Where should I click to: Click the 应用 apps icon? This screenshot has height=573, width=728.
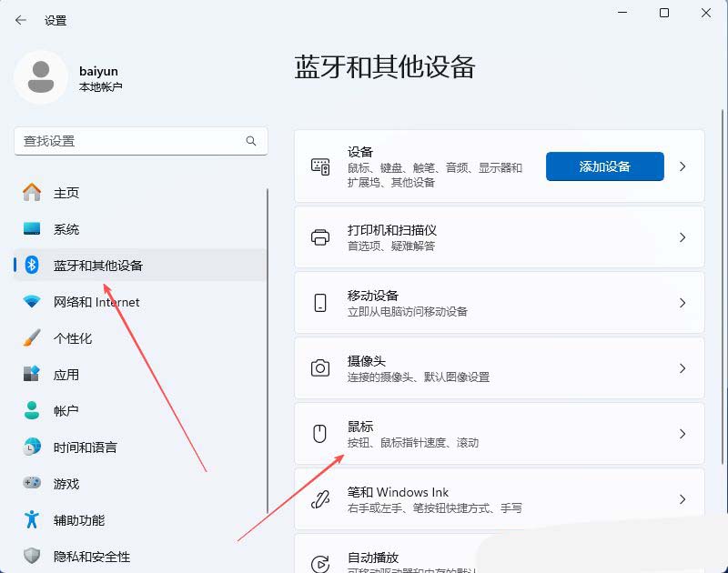pyautogui.click(x=32, y=374)
